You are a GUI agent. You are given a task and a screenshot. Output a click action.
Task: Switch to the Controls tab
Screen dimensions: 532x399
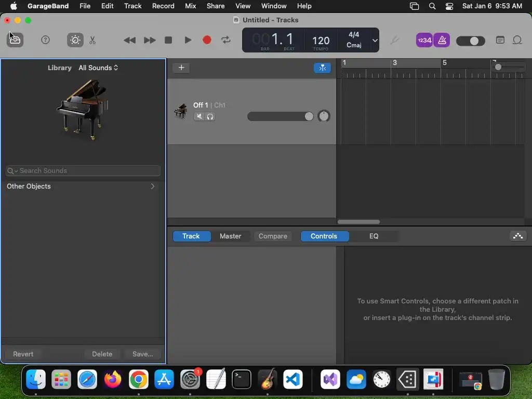click(x=324, y=236)
